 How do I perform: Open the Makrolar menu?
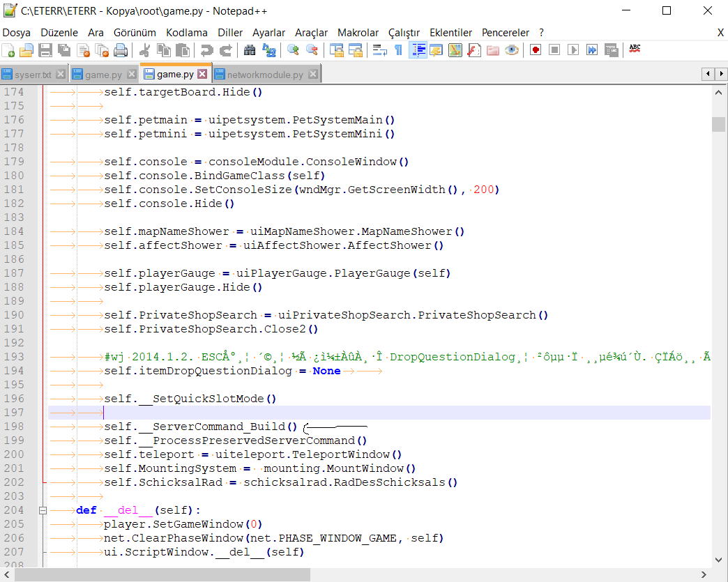358,33
